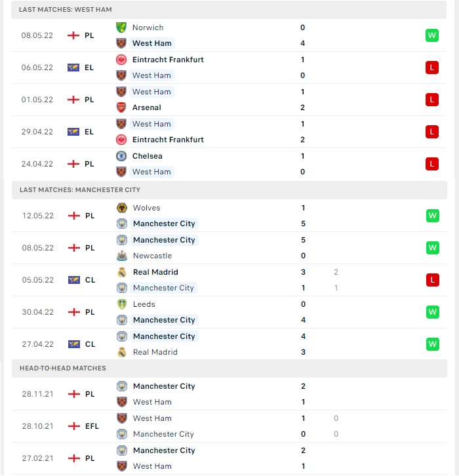Click the Europe flag beside CL on 27.04.22
Image resolution: width=459 pixels, height=476 pixels.
coord(73,344)
